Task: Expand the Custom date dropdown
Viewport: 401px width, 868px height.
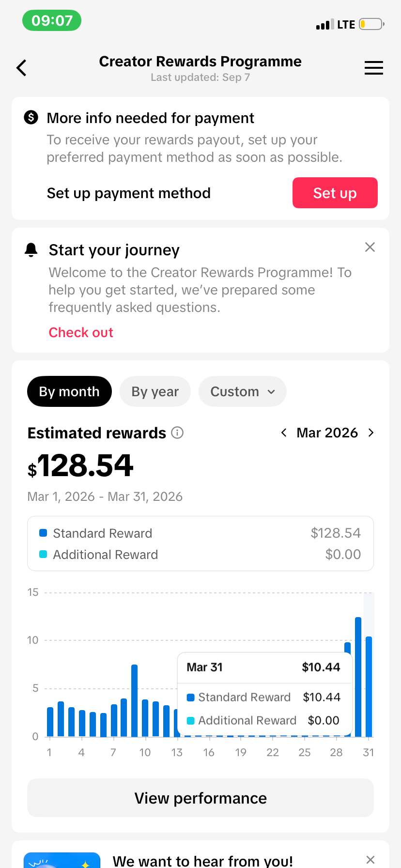Action: [243, 391]
